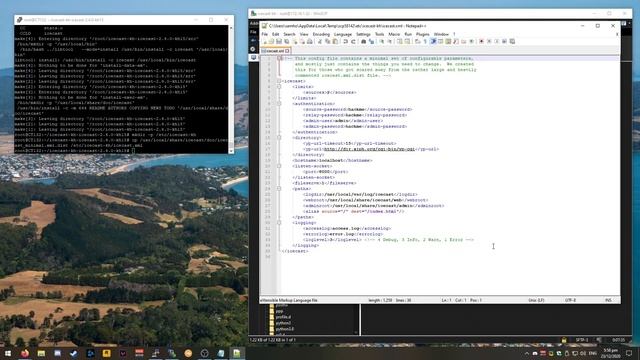Screen dimensions: 640x360
Task: Click INS in the status bar
Action: click(x=608, y=300)
